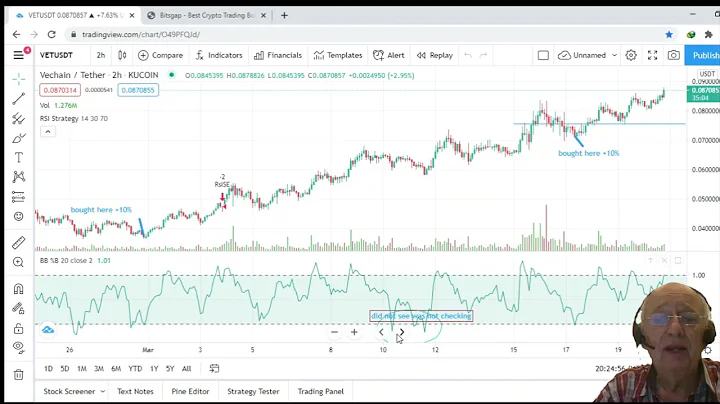Image resolution: width=720 pixels, height=404 pixels.
Task: Select the trend line drawing tool
Action: 18,99
